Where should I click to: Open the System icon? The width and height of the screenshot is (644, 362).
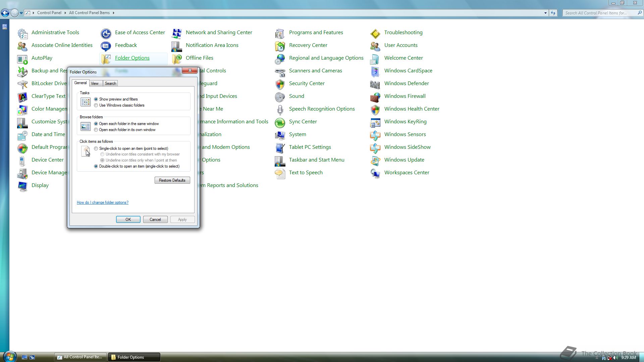pos(280,135)
